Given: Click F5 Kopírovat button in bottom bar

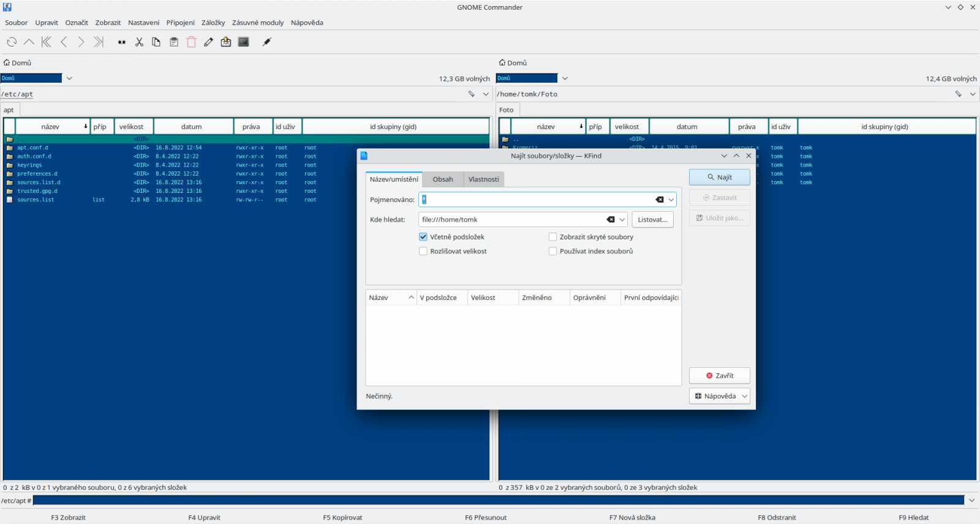Looking at the screenshot, I should click(342, 517).
